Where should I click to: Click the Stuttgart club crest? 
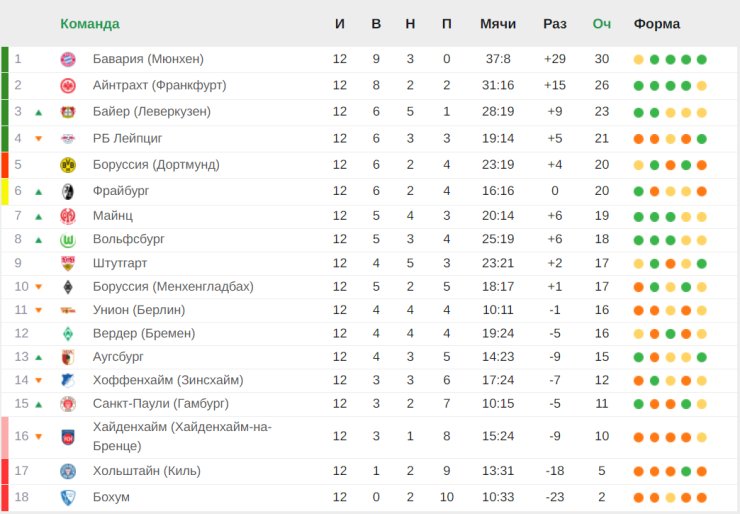tap(68, 263)
